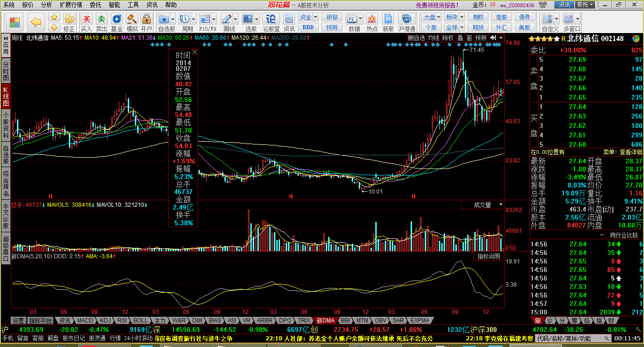Open the 选股 stock screener icon

pos(248,19)
